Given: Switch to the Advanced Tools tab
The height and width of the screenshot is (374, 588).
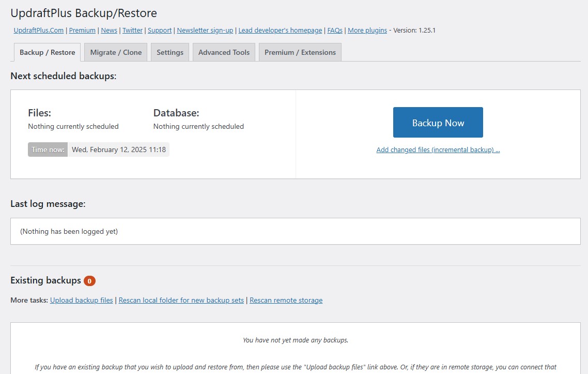Looking at the screenshot, I should 224,52.
